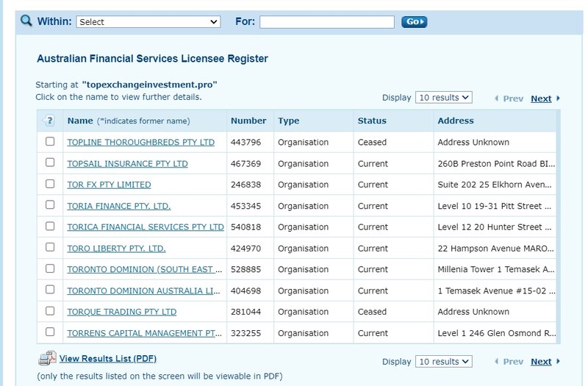The height and width of the screenshot is (386, 588).
Task: Click licence number 467369
Action: pyautogui.click(x=245, y=163)
